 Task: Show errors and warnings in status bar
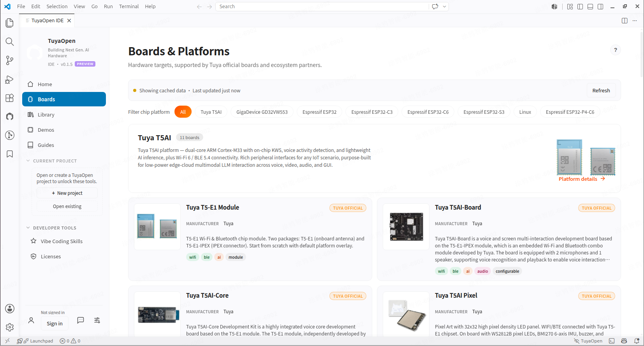point(70,341)
